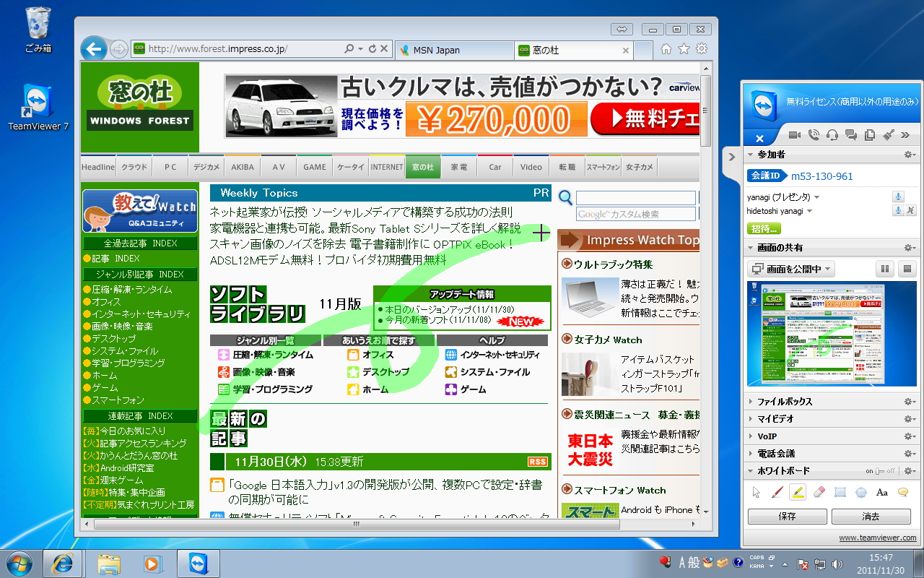Open browser Favorites star icon
Image resolution: width=924 pixels, height=578 pixels.
[684, 49]
